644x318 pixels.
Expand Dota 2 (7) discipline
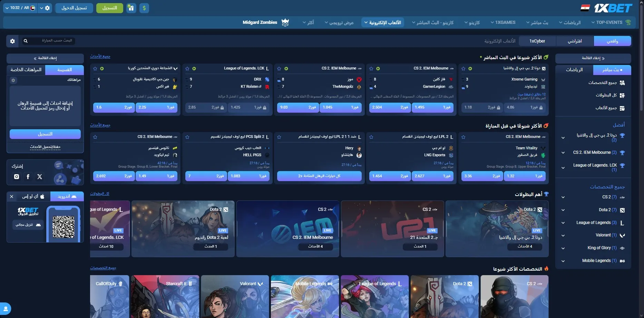tap(563, 210)
